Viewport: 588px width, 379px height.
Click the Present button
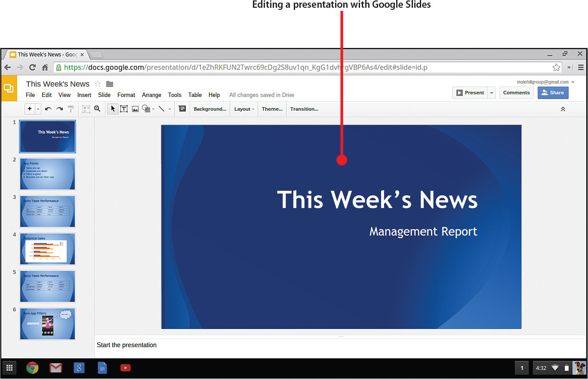[470, 93]
